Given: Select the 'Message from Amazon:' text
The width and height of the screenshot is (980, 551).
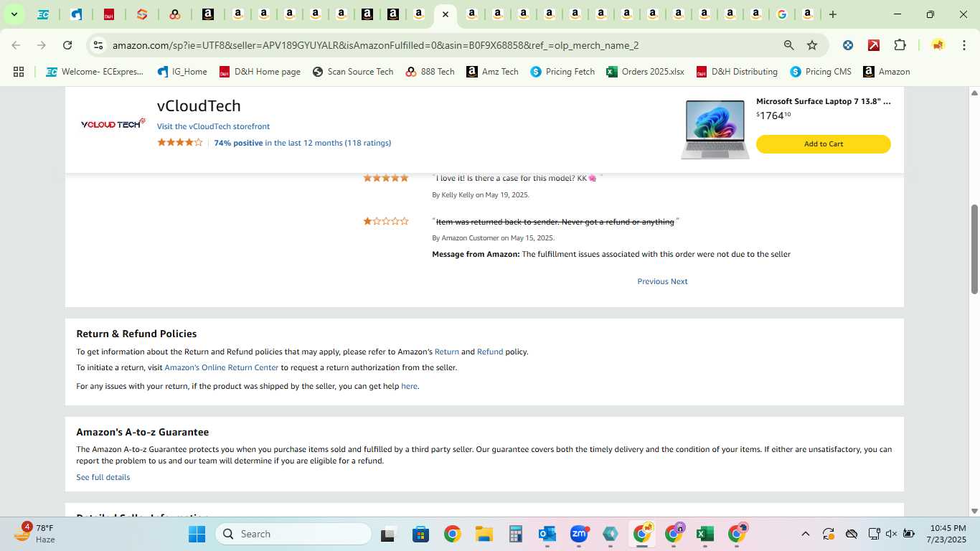Looking at the screenshot, I should pyautogui.click(x=476, y=254).
